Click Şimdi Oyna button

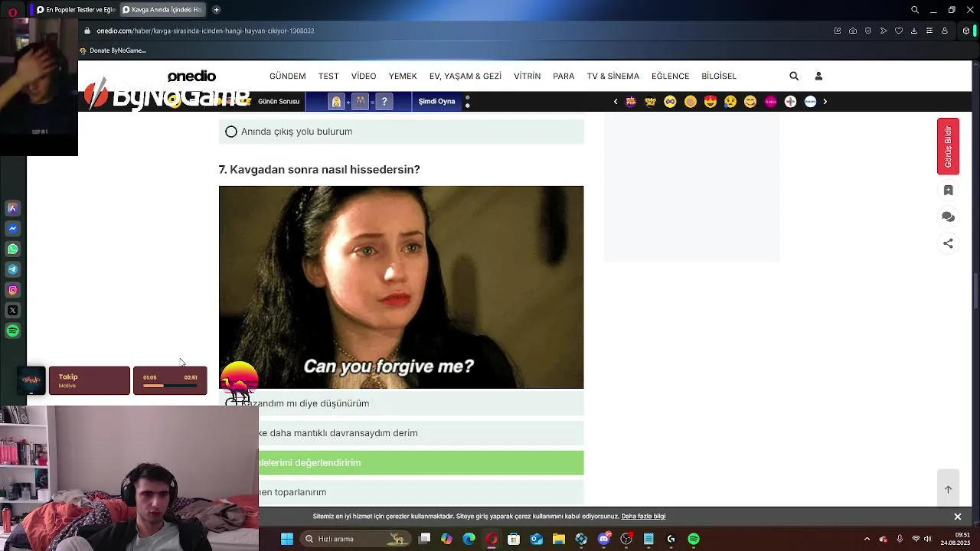(437, 101)
